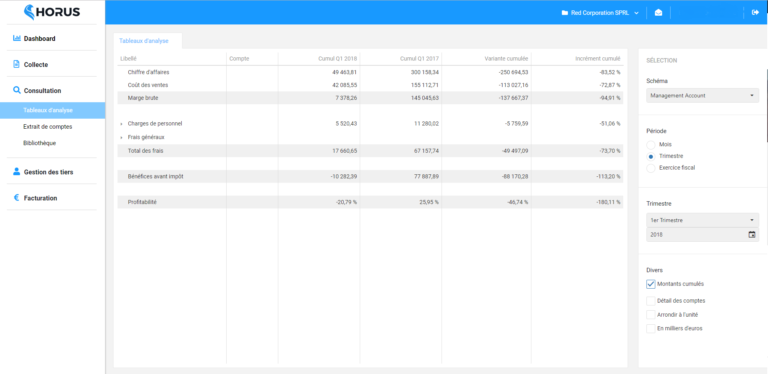Select the Mois period radio button
768x374 pixels.
point(650,145)
